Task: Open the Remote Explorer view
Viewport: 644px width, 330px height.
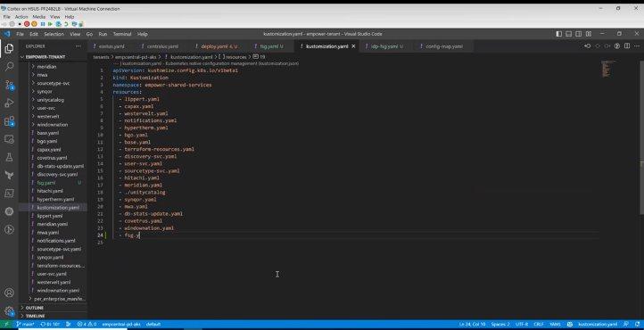Action: tap(9, 139)
